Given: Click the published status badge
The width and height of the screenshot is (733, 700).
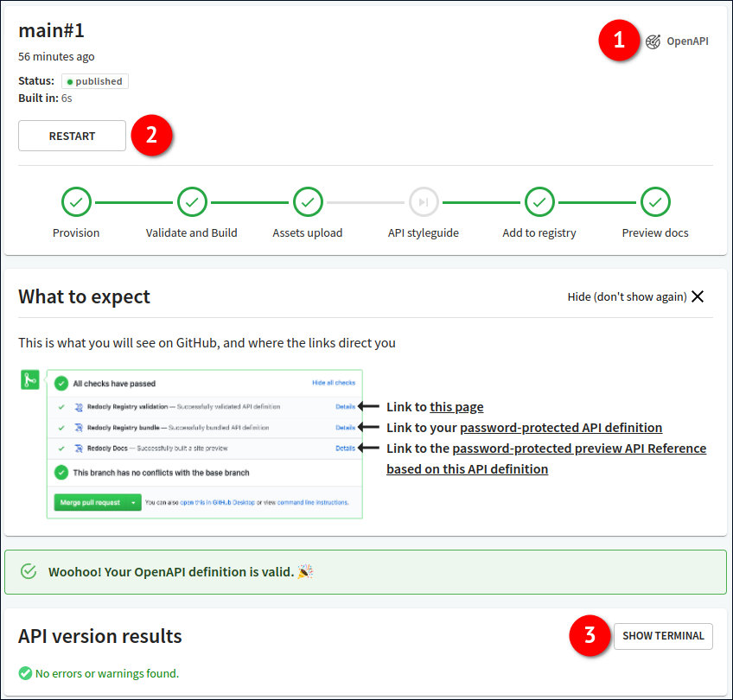Looking at the screenshot, I should click(x=95, y=81).
